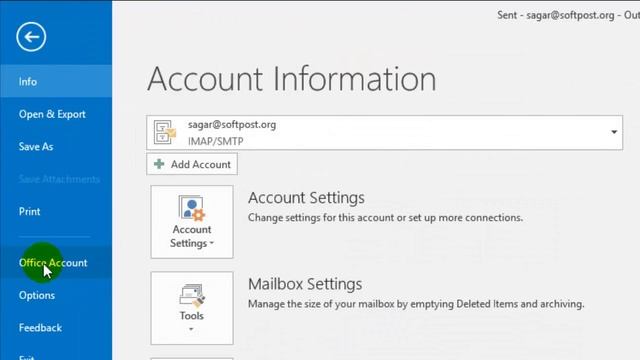Click the 'Change settings for this account' description
The width and height of the screenshot is (640, 360).
[385, 218]
